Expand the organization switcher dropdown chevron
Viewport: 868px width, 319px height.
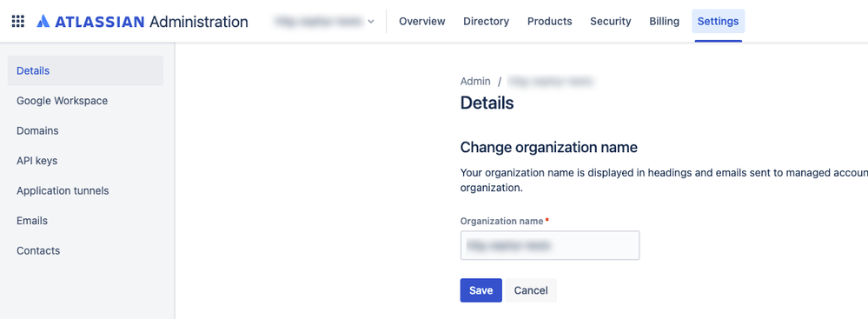[371, 22]
